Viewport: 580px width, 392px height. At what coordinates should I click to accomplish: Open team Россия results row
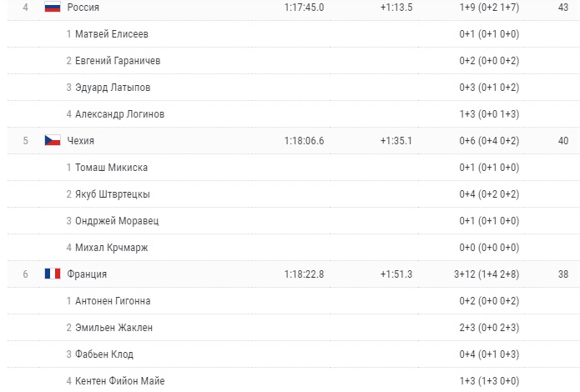[83, 8]
